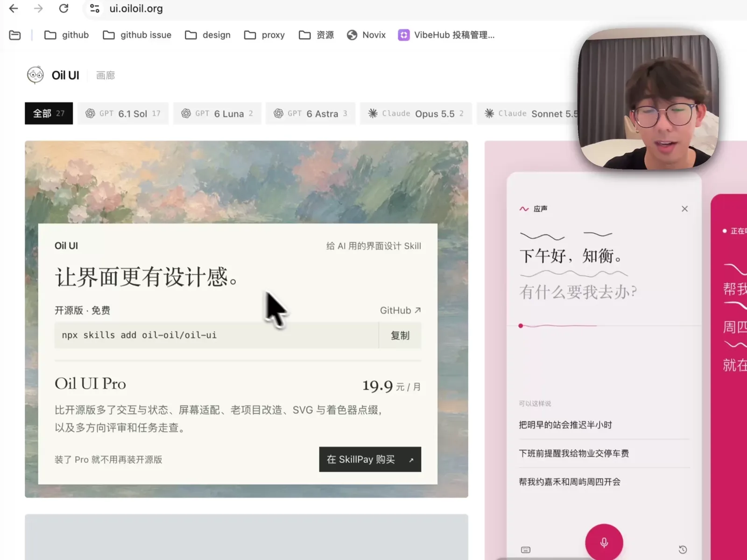Open the github issue bookmark folder

point(137,35)
